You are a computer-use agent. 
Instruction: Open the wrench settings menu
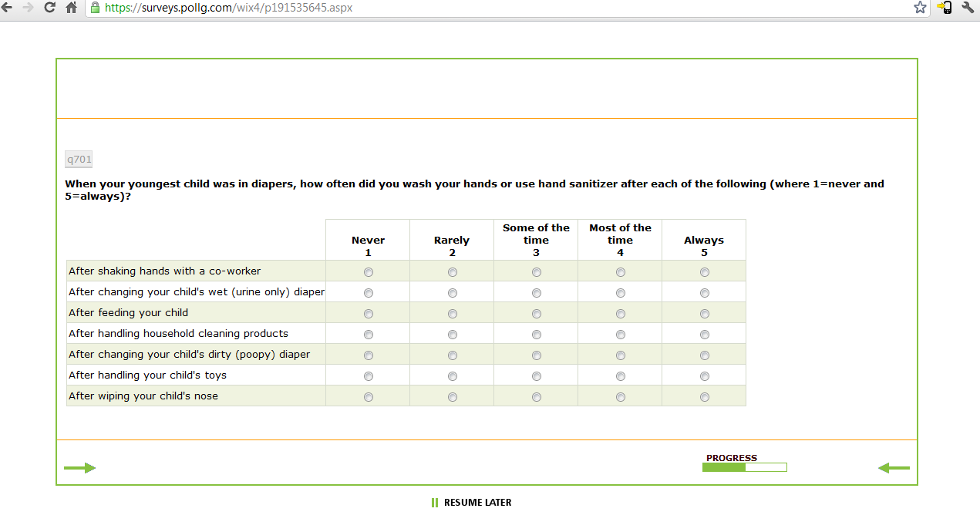pyautogui.click(x=968, y=7)
